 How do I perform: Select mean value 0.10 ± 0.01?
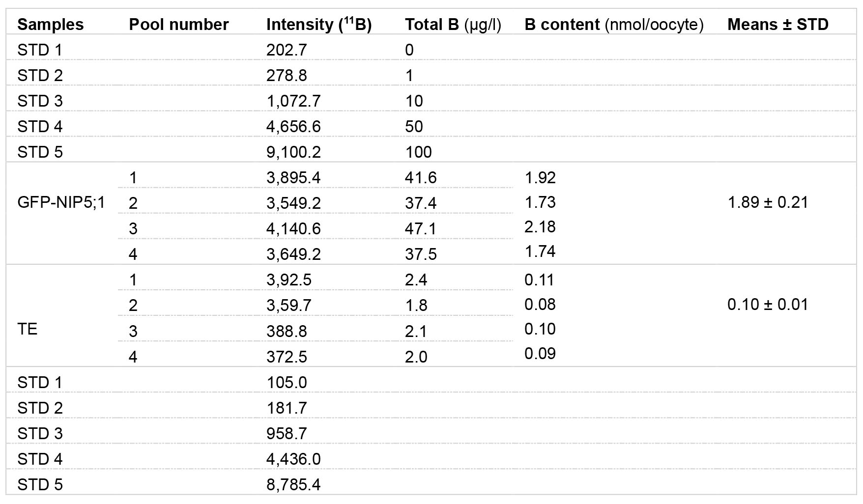pyautogui.click(x=768, y=305)
